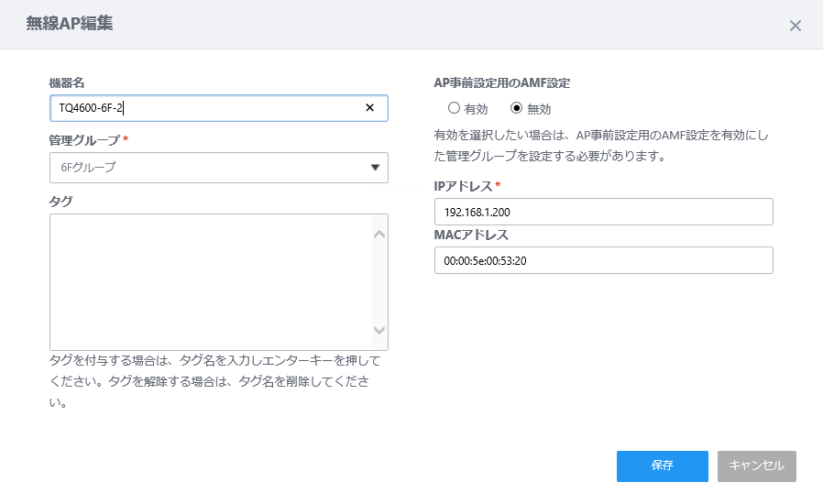Open the 管理グループ dropdown

click(x=219, y=168)
